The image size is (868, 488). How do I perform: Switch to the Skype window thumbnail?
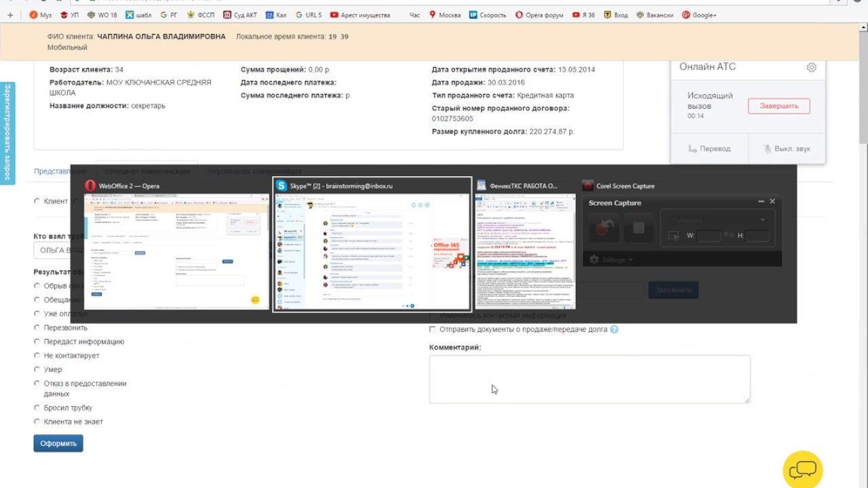point(372,245)
